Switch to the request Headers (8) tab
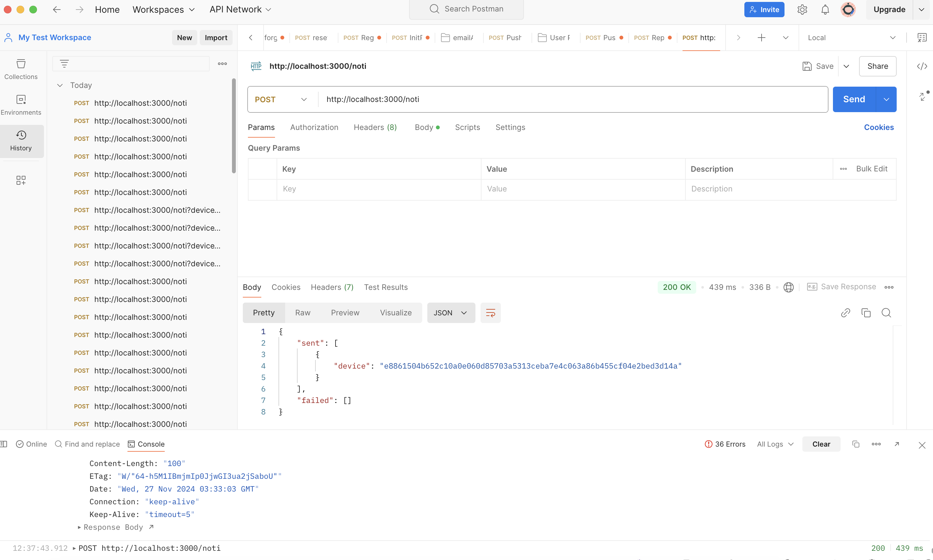Viewport: 933px width, 560px height. coord(375,127)
